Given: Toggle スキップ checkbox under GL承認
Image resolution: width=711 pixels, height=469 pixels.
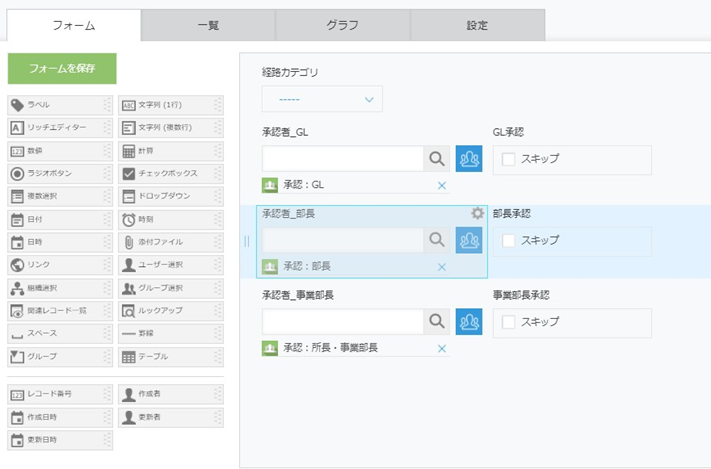Looking at the screenshot, I should click(508, 159).
